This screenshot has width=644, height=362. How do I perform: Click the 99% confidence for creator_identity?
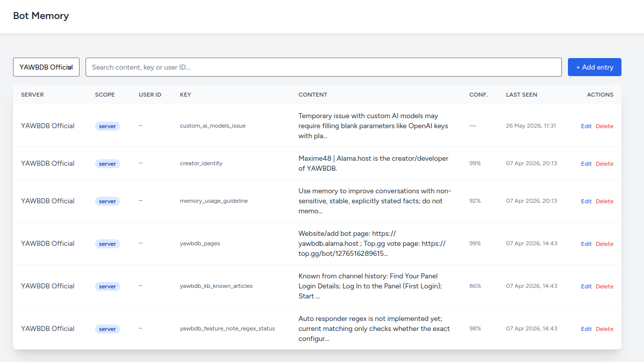[x=475, y=163]
